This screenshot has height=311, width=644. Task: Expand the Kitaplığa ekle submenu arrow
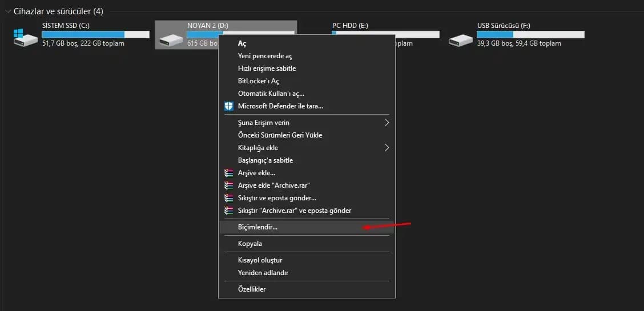387,148
